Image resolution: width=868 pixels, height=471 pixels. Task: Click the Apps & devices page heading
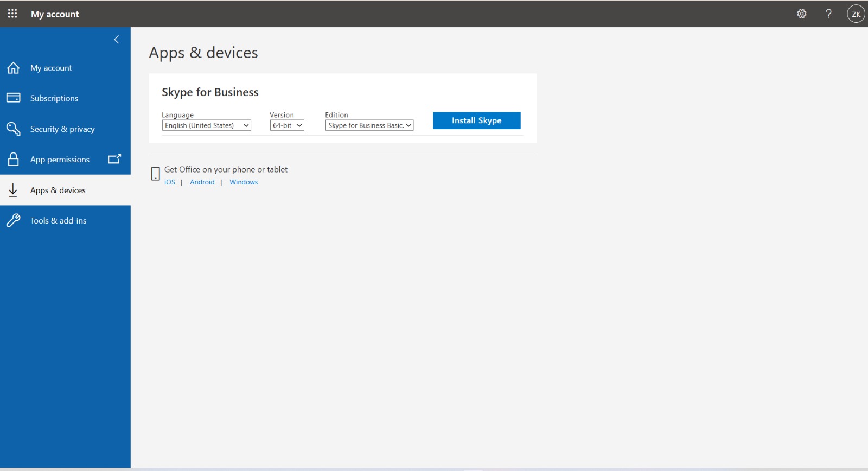coord(203,53)
